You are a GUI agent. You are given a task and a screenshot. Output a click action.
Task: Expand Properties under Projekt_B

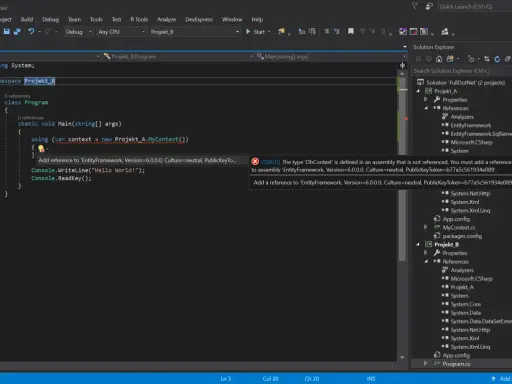tap(426, 253)
